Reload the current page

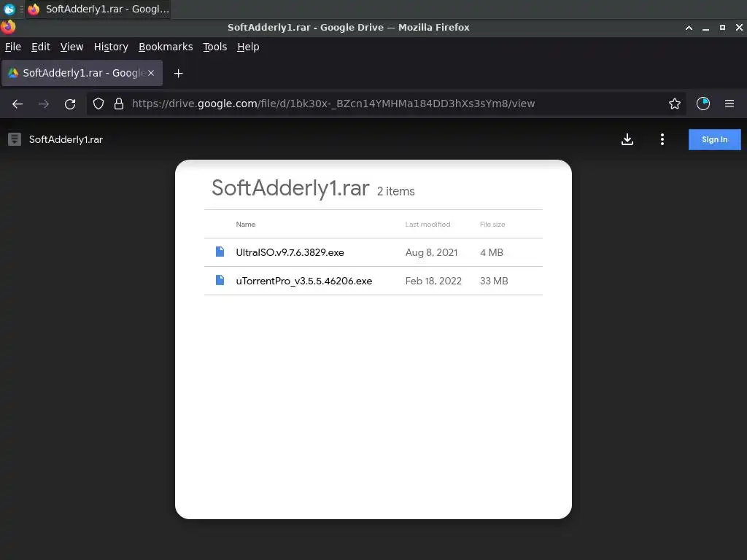pyautogui.click(x=70, y=104)
